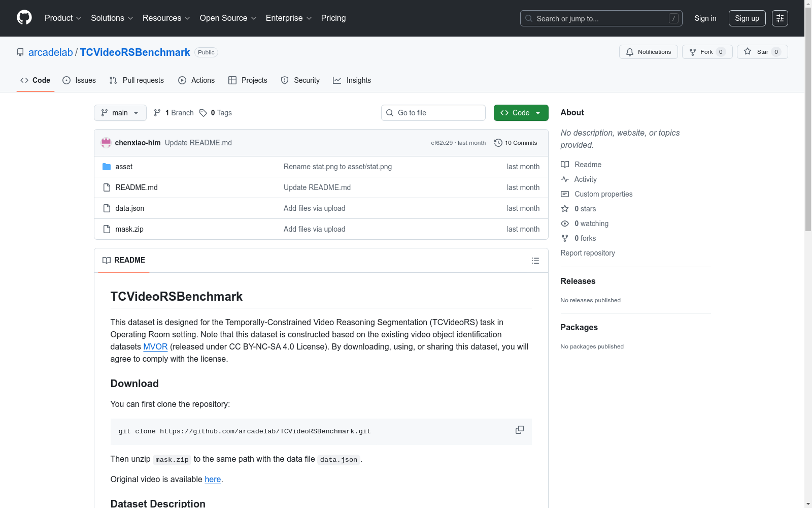Open the Notifications button
Image resolution: width=812 pixels, height=508 pixels.
[649, 52]
